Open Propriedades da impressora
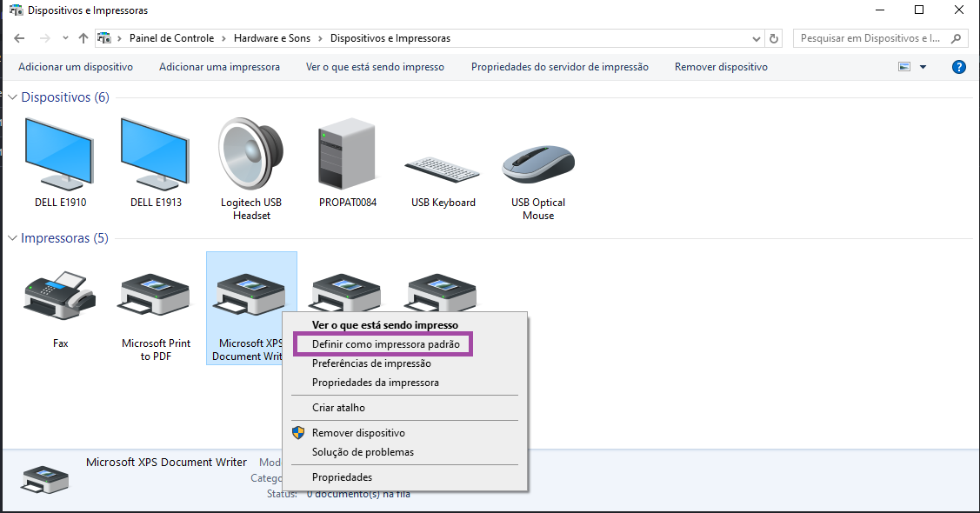Viewport: 980px width, 513px height. click(x=375, y=383)
